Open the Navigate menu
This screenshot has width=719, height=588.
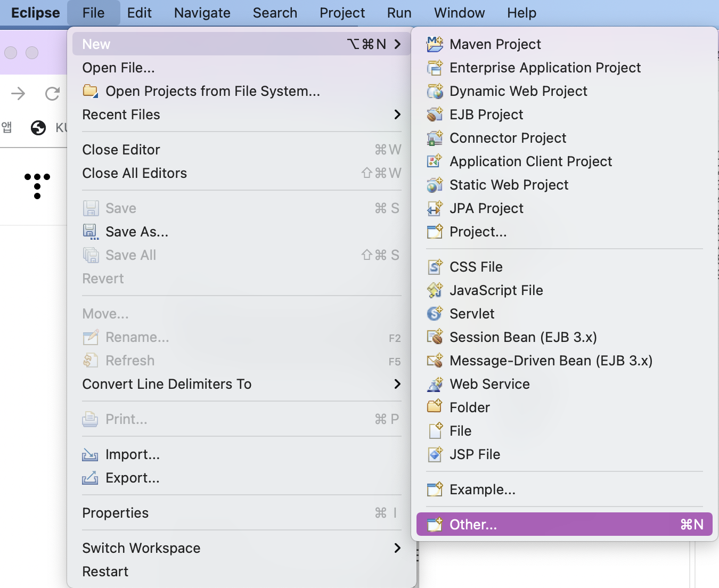(202, 13)
